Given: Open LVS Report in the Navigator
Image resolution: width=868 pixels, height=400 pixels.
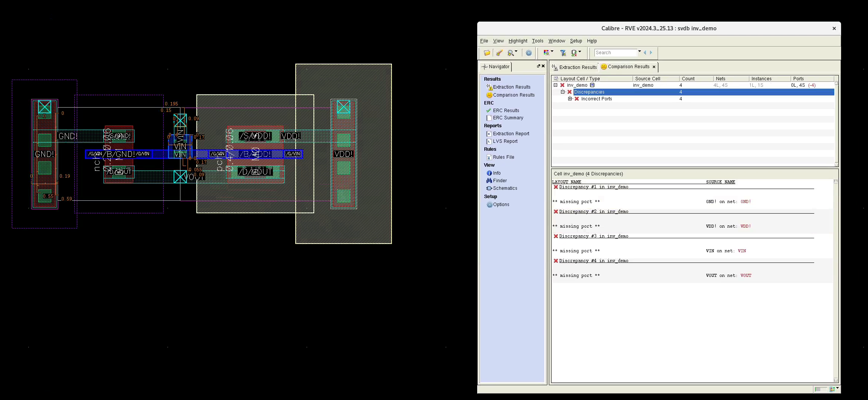Looking at the screenshot, I should [505, 141].
